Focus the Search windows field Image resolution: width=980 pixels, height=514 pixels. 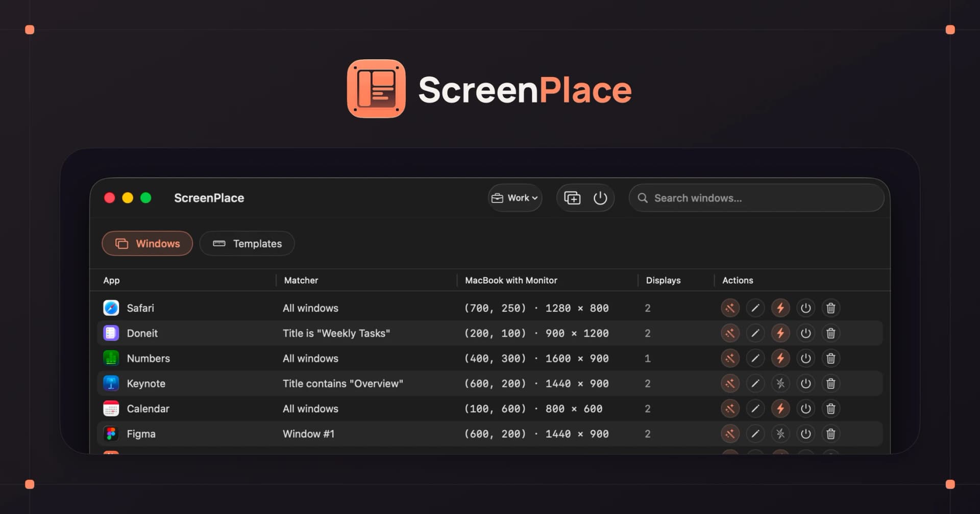coord(756,198)
